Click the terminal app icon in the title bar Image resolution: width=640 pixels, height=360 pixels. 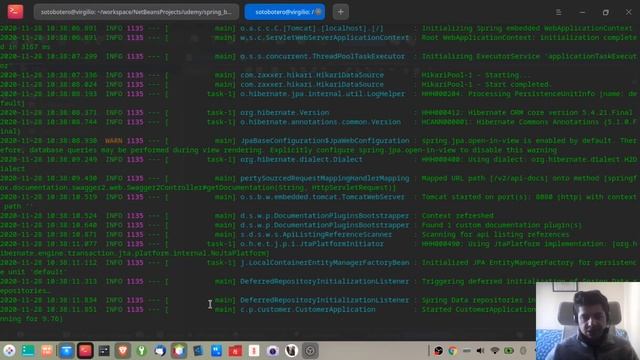(15, 11)
